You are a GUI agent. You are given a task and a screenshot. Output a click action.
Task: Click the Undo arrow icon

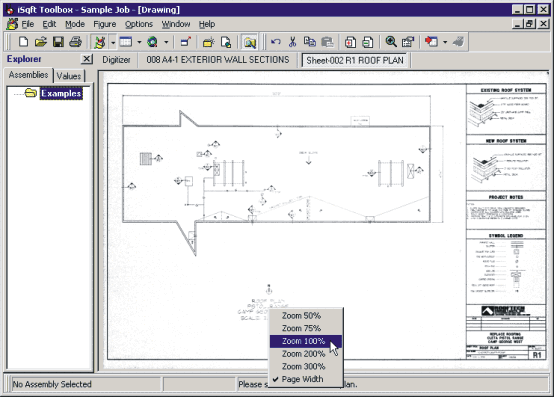click(276, 42)
